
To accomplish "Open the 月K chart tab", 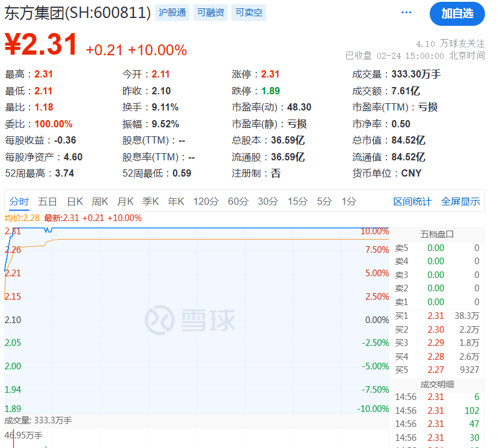I will click(125, 201).
